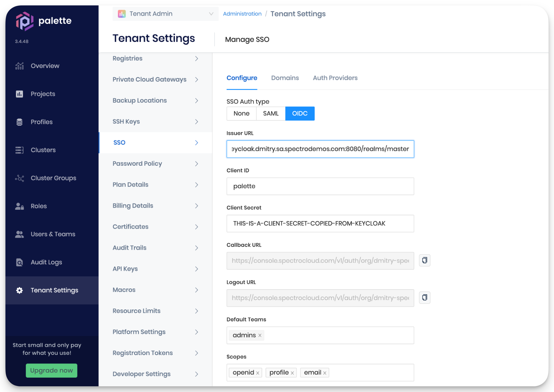The image size is (554, 392).
Task: Select SAML as SSO Auth type
Action: [271, 114]
